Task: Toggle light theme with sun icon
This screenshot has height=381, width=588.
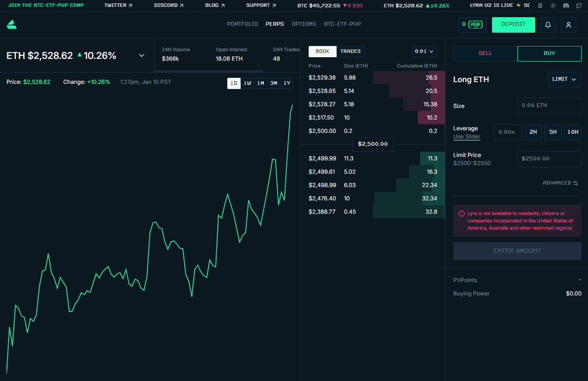Action: click(553, 6)
